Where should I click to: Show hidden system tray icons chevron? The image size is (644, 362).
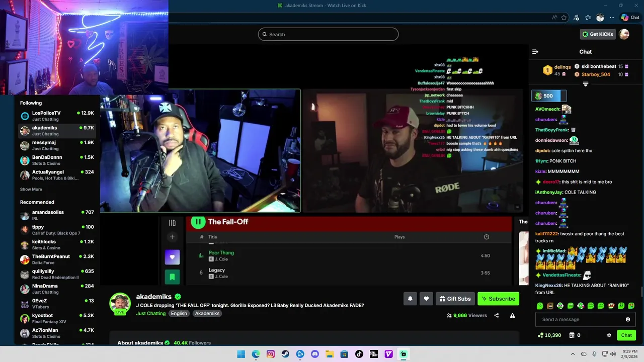click(573, 354)
